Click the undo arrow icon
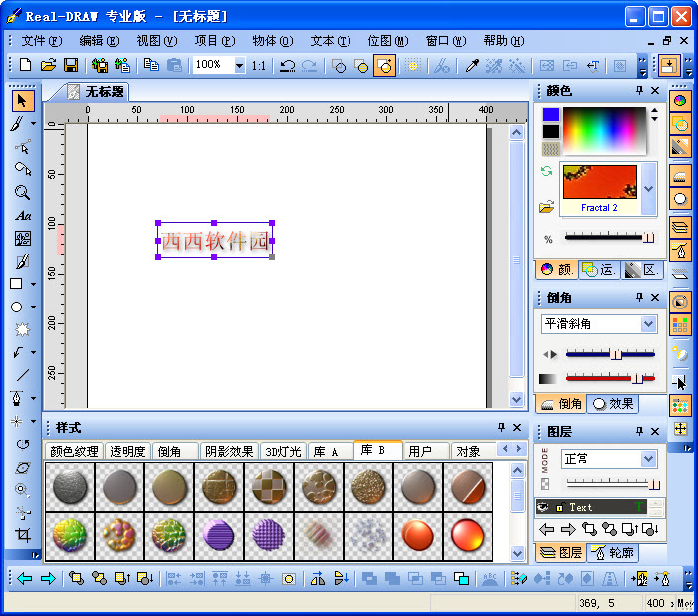 (x=287, y=65)
